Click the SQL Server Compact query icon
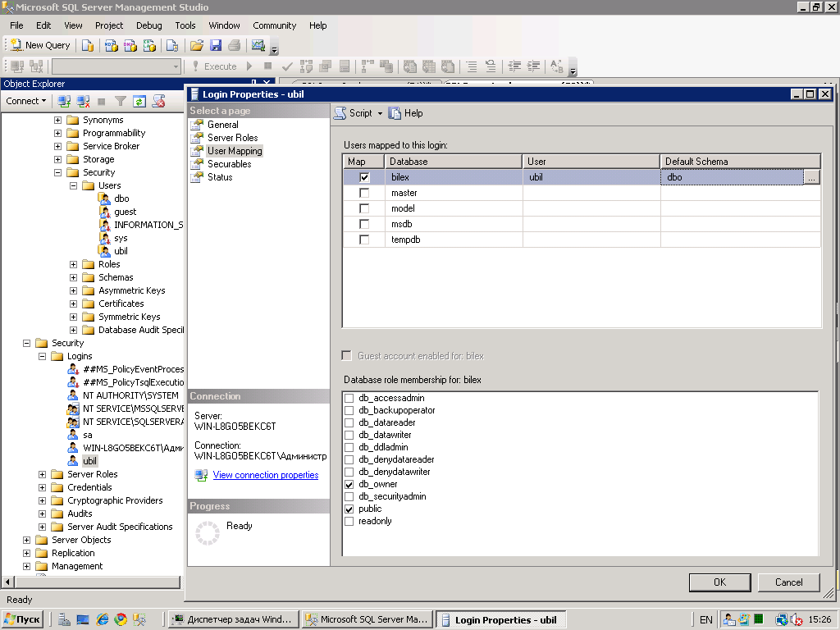This screenshot has width=840, height=630. (172, 46)
